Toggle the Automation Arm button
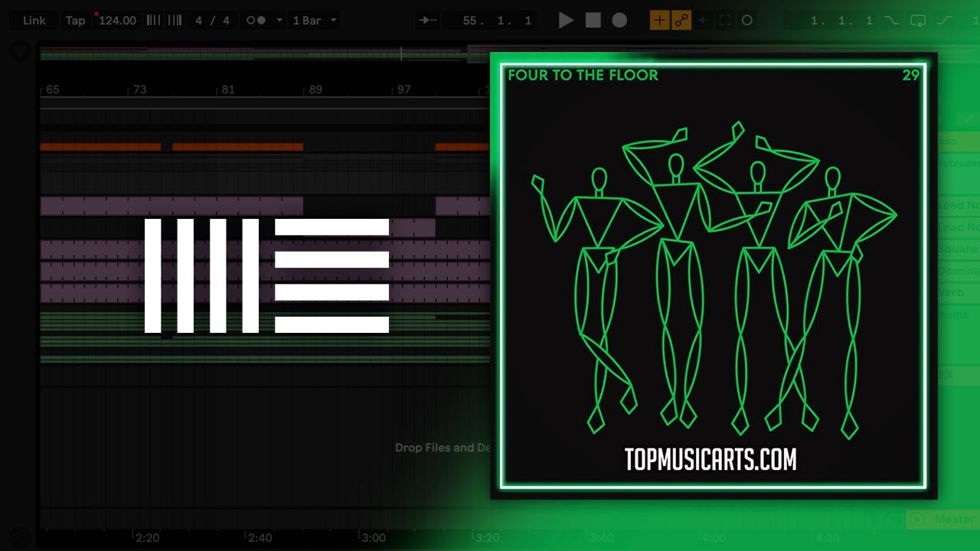Screen dimensions: 980x551 [681, 21]
